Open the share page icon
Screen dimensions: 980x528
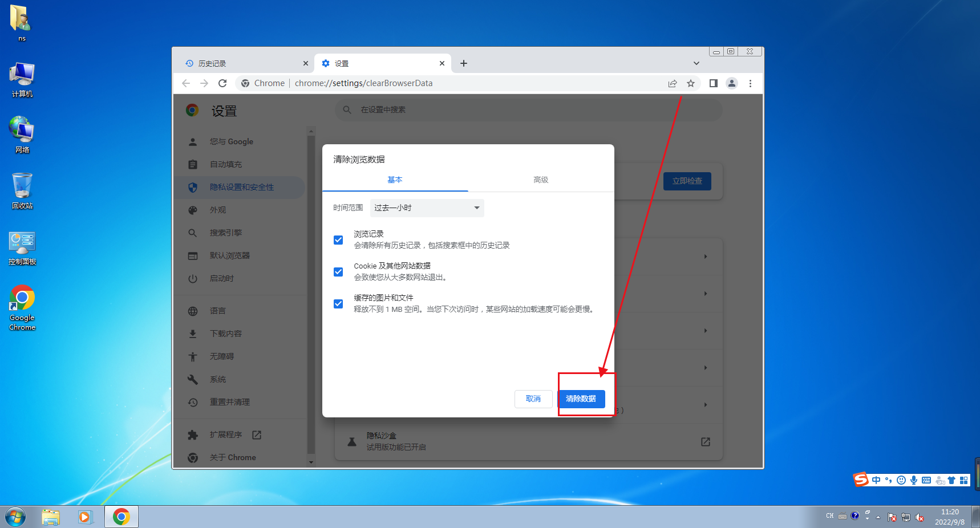[673, 83]
